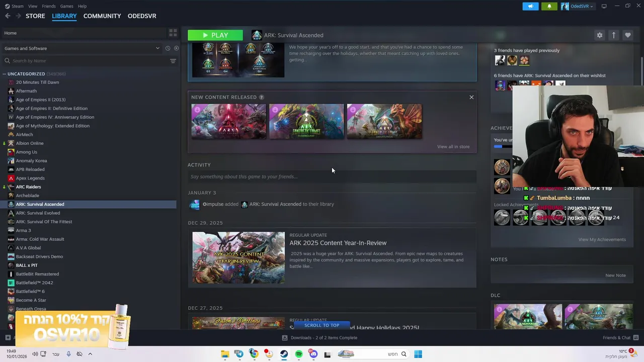
Task: Select Among Us in game list
Action: click(26, 152)
